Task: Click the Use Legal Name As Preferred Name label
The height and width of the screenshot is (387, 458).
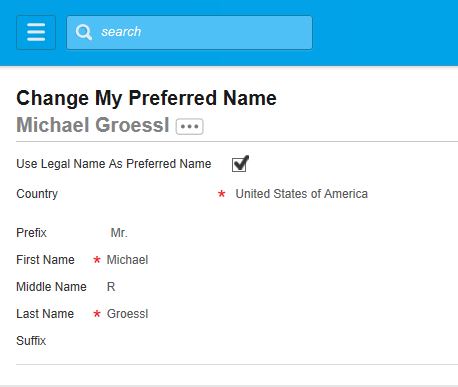Action: (x=114, y=164)
